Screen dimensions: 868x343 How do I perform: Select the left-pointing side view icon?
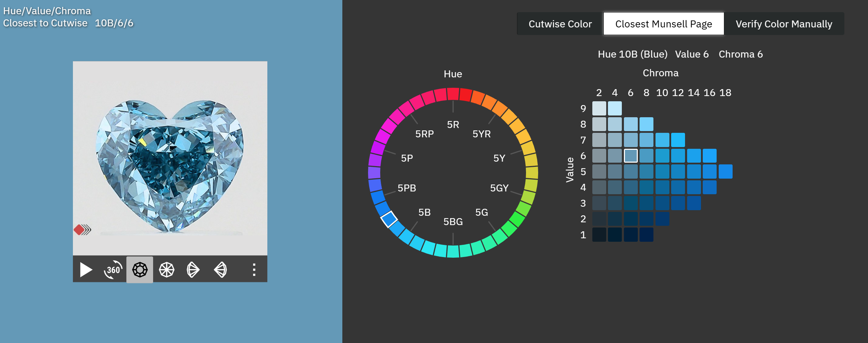pos(220,269)
